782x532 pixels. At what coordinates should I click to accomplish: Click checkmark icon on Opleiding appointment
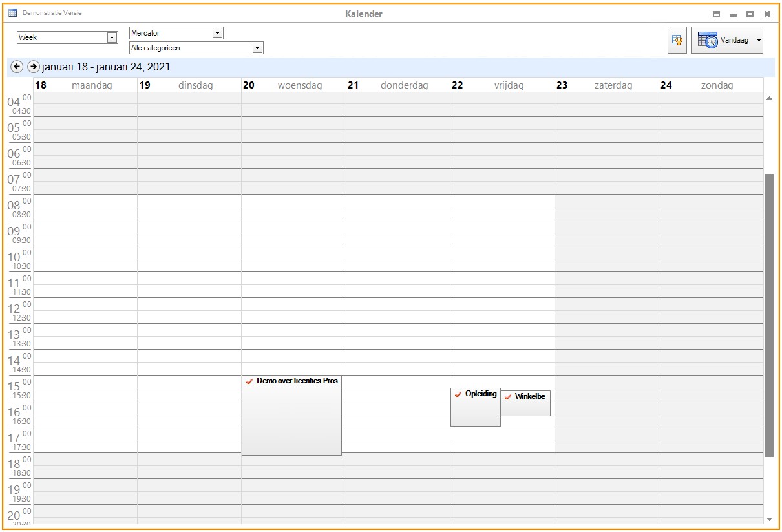tap(458, 394)
